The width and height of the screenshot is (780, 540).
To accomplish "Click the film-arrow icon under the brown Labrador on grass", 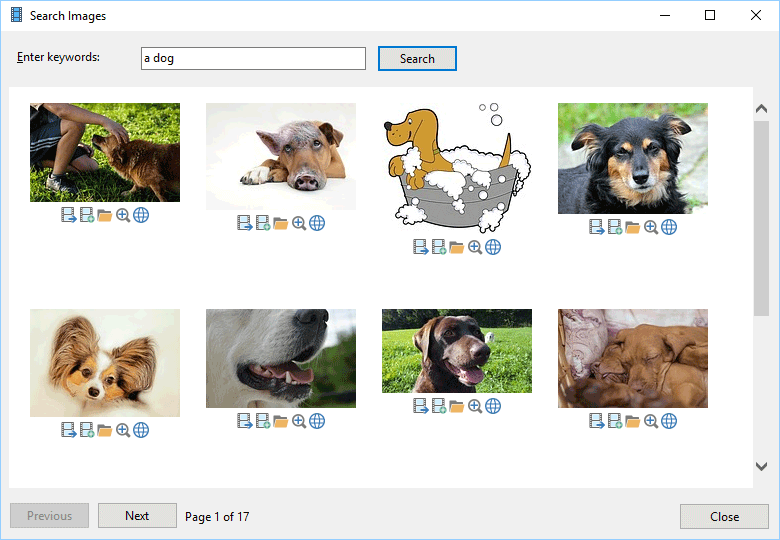I will (x=421, y=406).
